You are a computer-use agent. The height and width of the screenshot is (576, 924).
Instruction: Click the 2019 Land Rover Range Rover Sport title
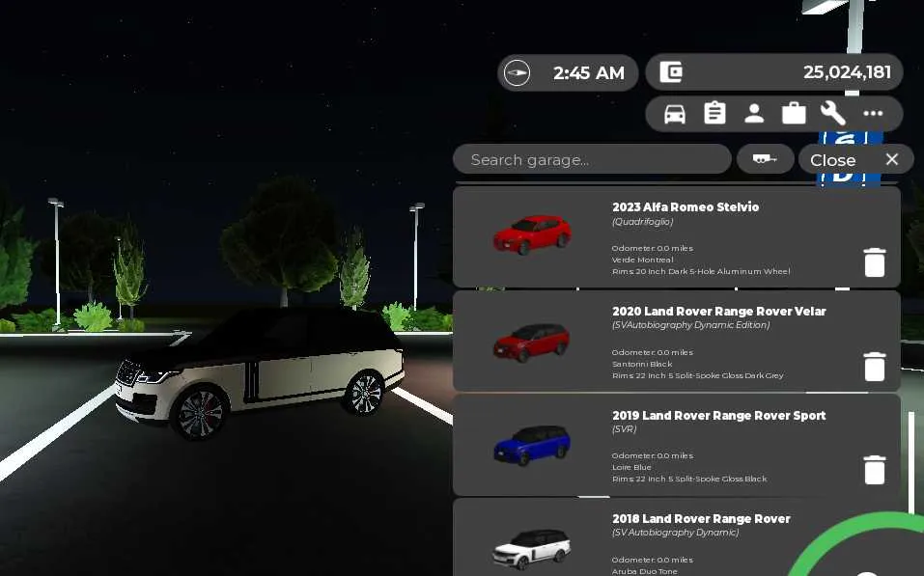pyautogui.click(x=719, y=416)
